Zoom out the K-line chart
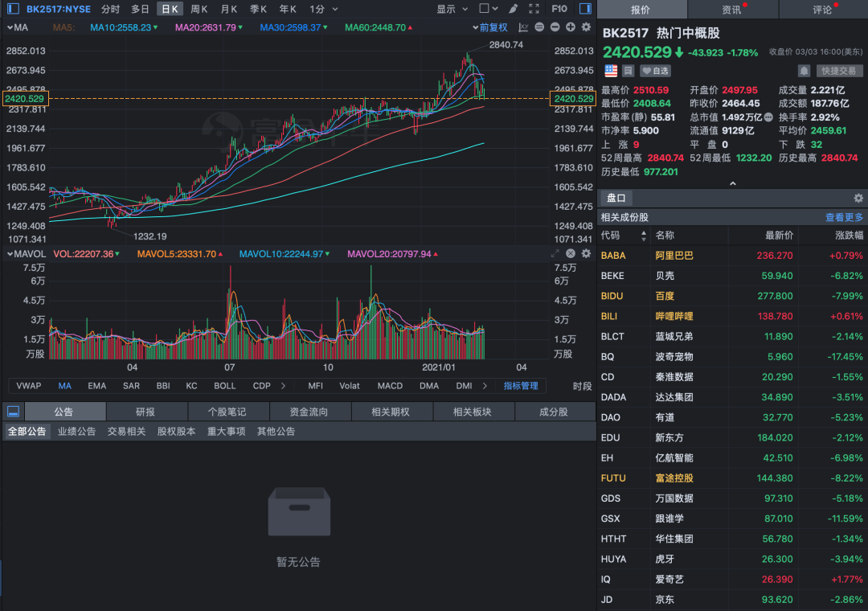The width and height of the screenshot is (868, 611). tap(555, 27)
